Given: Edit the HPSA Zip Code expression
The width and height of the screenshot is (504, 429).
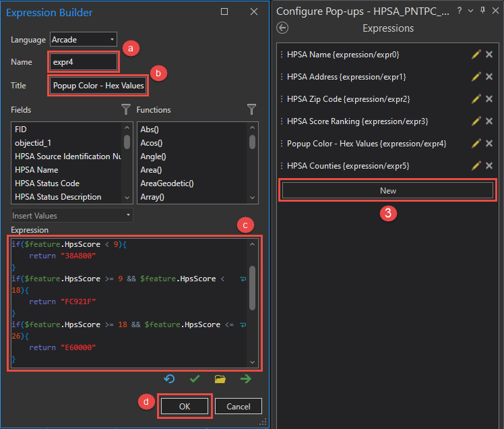Looking at the screenshot, I should pyautogui.click(x=476, y=98).
